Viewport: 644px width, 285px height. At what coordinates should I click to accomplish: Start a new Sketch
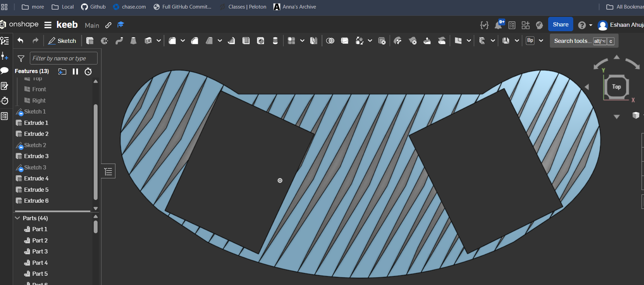[x=62, y=41]
